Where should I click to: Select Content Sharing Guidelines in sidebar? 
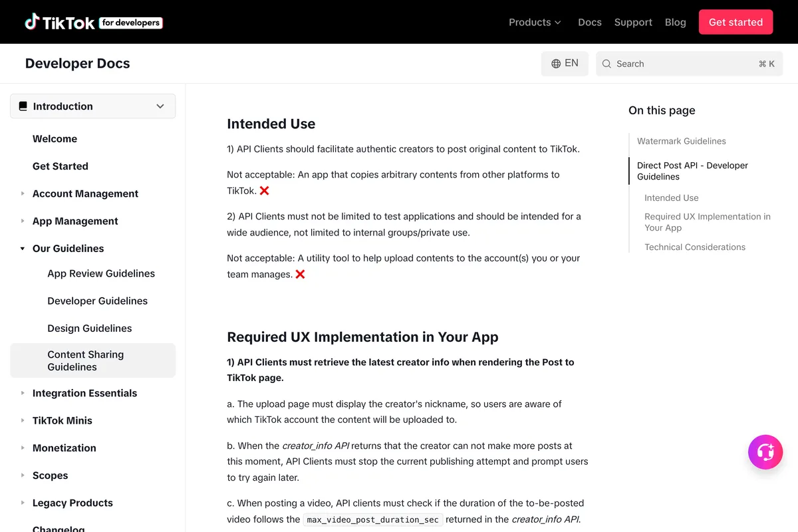93,360
